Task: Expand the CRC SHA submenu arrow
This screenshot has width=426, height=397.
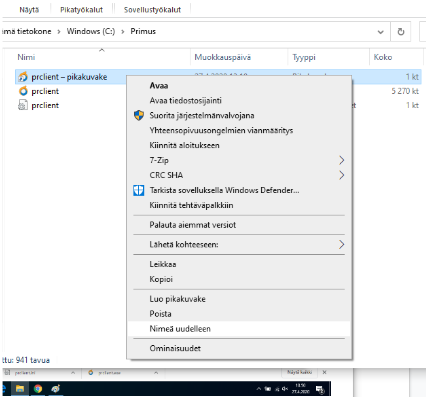Action: point(341,175)
